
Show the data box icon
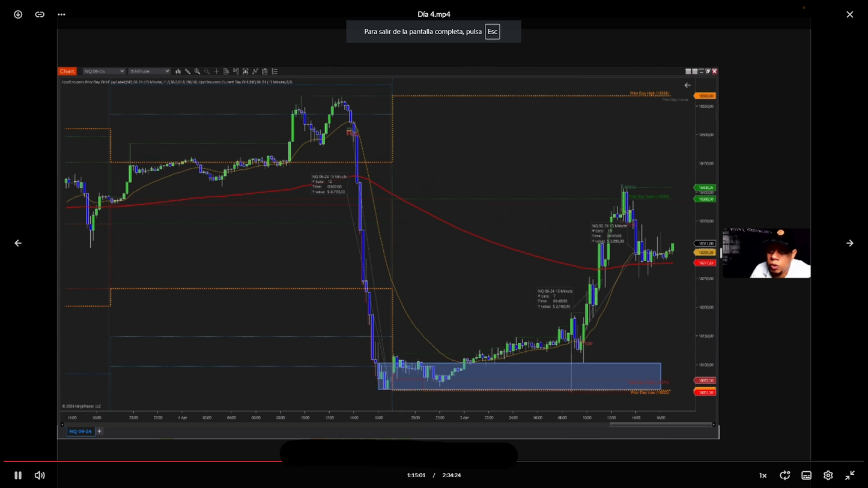[226, 71]
